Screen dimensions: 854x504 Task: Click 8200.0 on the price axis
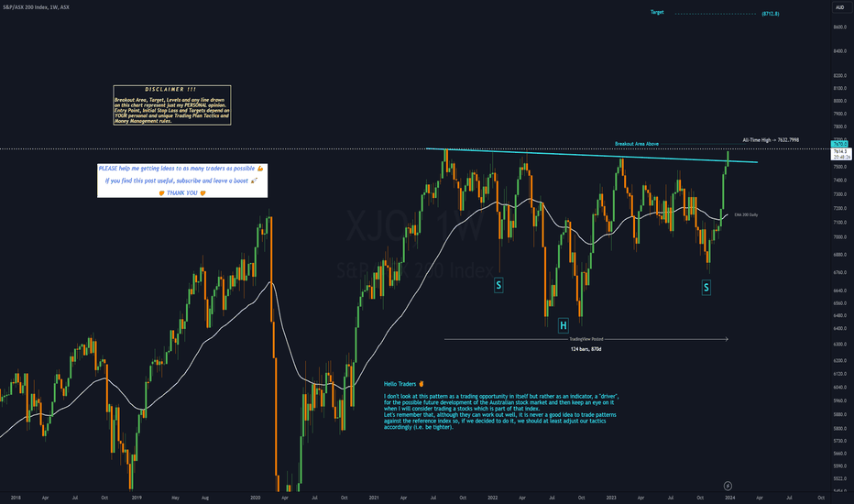(x=840, y=76)
